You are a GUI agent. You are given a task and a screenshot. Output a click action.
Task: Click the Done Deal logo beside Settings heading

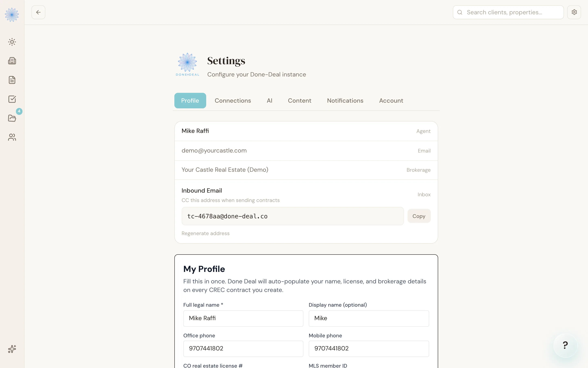pyautogui.click(x=187, y=64)
